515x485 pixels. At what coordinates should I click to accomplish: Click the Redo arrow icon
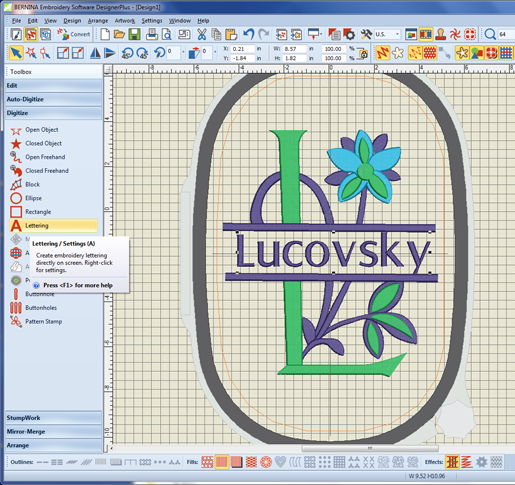264,34
